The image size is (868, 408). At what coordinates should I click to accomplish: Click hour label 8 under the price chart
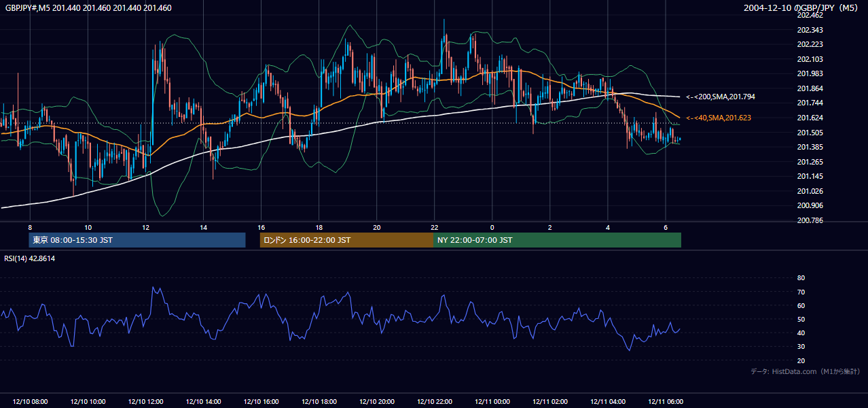click(30, 227)
